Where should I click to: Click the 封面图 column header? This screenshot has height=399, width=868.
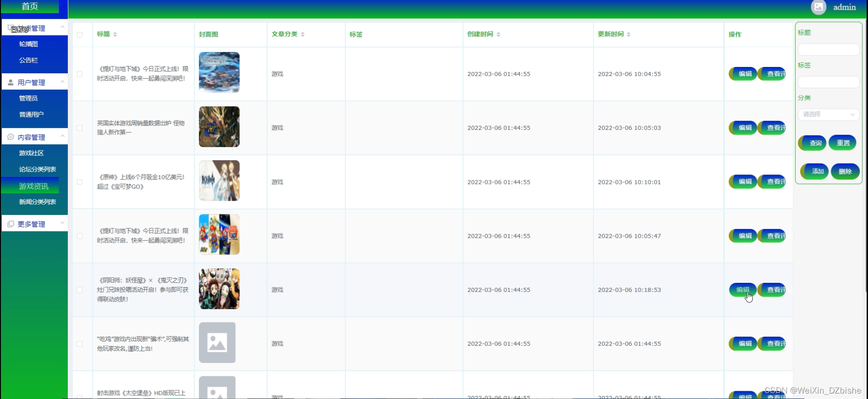pos(208,34)
